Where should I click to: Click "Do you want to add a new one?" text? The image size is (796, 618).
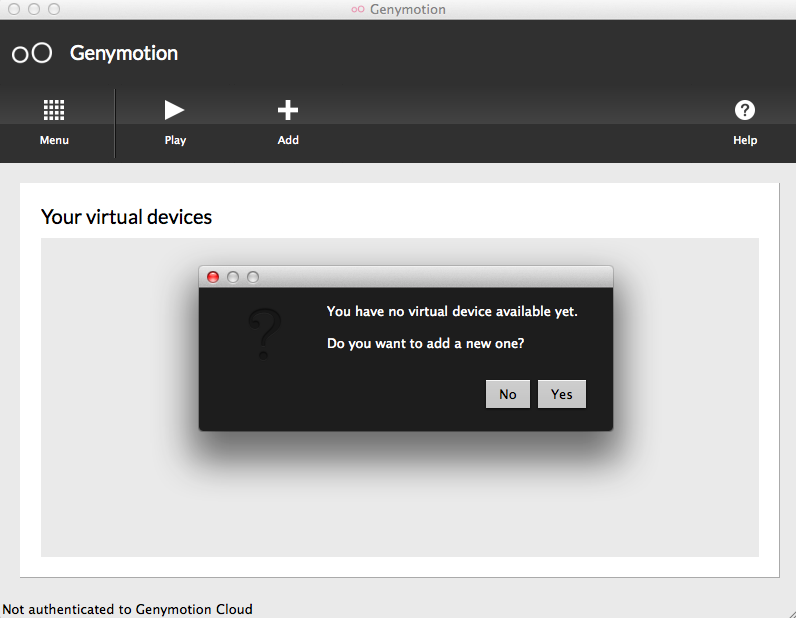(425, 343)
